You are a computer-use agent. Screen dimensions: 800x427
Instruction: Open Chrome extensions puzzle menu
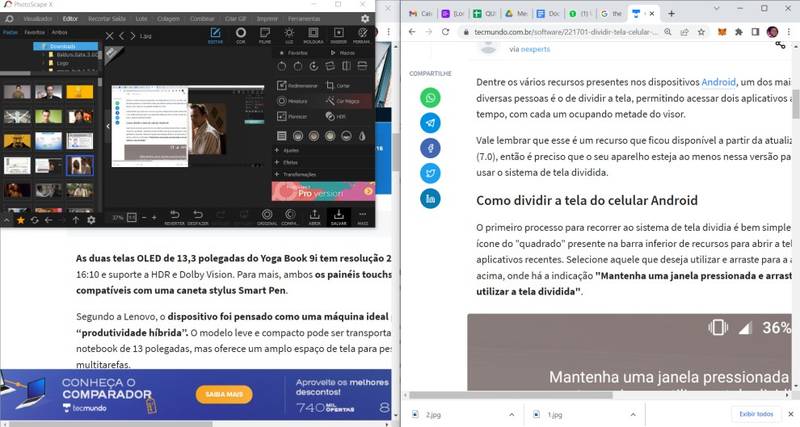tap(738, 32)
